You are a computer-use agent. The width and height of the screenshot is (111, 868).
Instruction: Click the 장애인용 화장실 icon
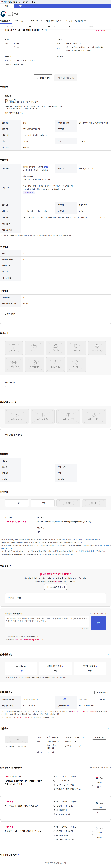tap(68, 416)
